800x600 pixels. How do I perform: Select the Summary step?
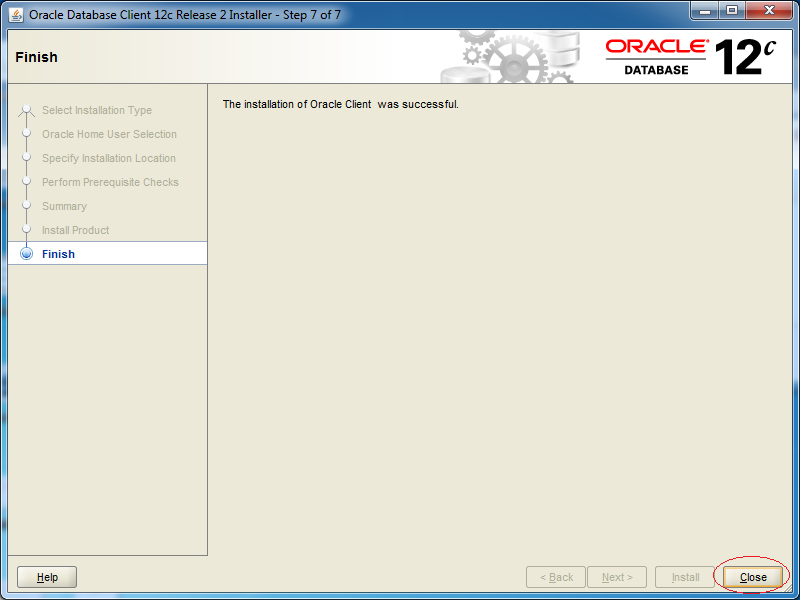(64, 206)
